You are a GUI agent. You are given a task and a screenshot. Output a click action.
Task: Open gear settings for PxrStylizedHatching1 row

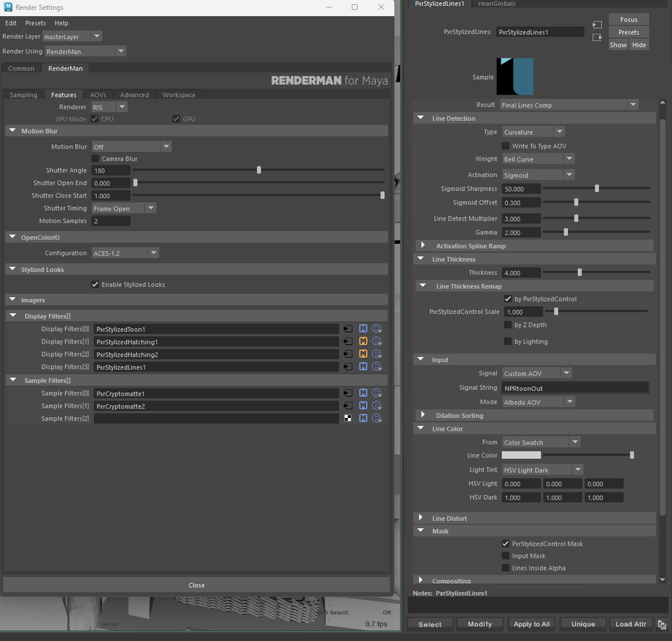[x=377, y=341]
